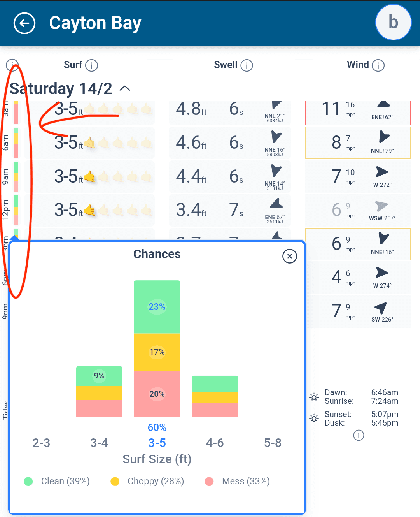Click the 23% green clean bar segment
This screenshot has width=420, height=517.
(x=157, y=307)
